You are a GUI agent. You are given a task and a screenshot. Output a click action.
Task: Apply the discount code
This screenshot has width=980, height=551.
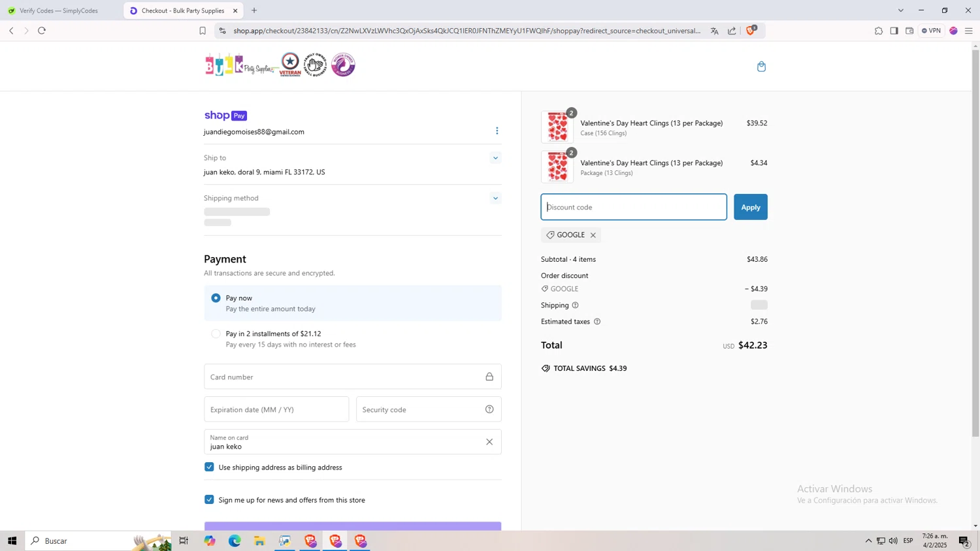click(750, 207)
